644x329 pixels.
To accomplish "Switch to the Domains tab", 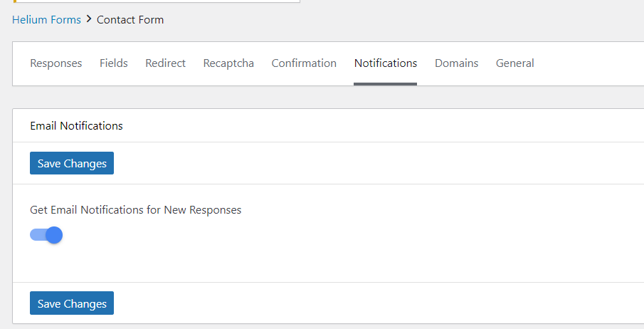I will [x=456, y=63].
